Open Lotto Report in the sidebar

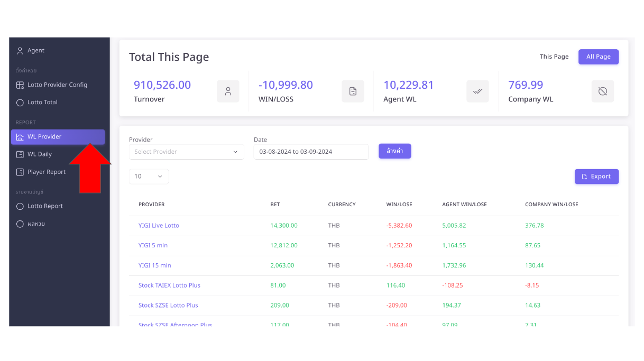pos(45,206)
